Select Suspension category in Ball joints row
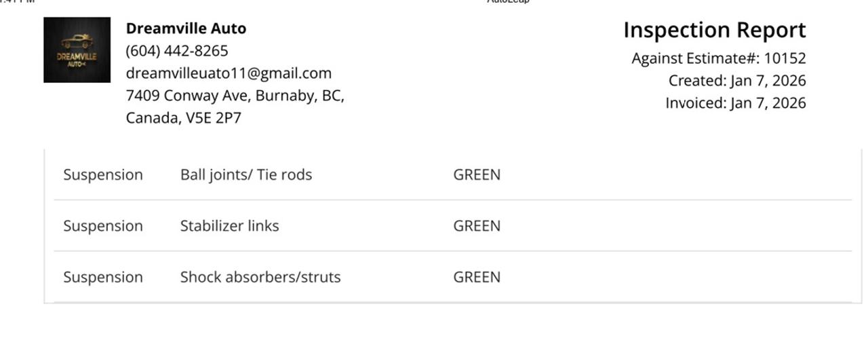The width and height of the screenshot is (868, 353). coord(103,174)
